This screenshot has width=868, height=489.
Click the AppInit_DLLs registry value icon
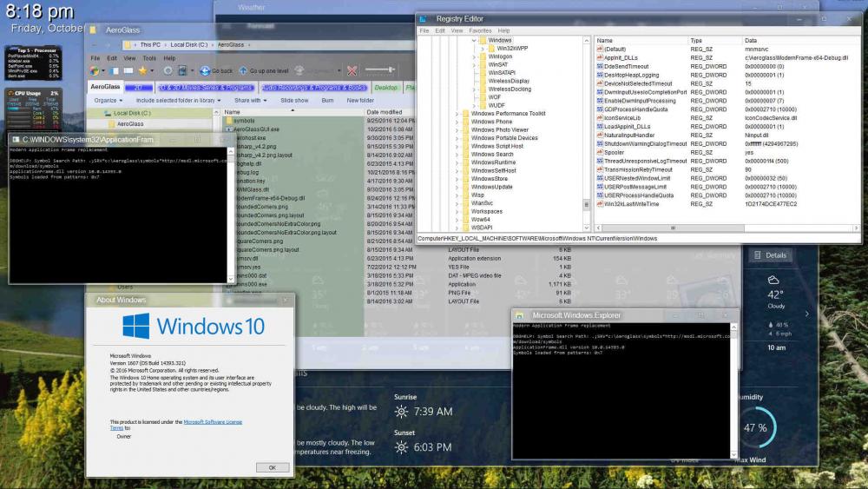[599, 57]
